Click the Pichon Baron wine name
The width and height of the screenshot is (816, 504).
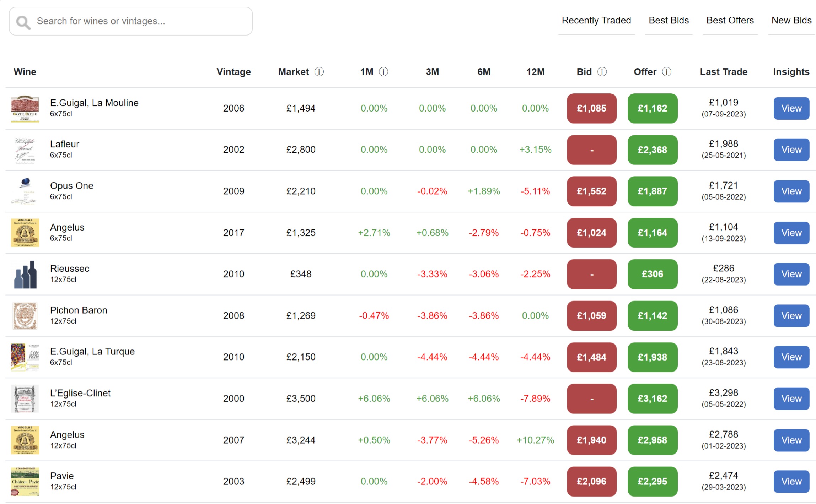coord(79,310)
